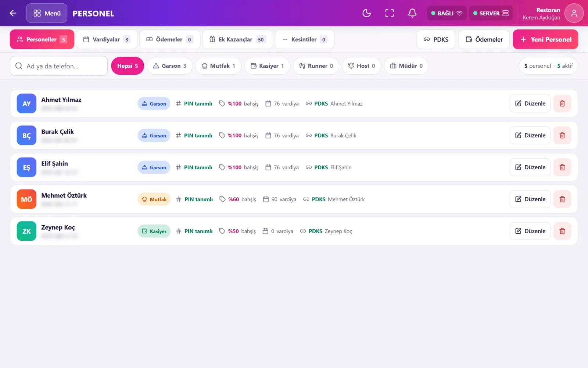
Task: Switch to the Vardiyalar tab
Action: 107,39
